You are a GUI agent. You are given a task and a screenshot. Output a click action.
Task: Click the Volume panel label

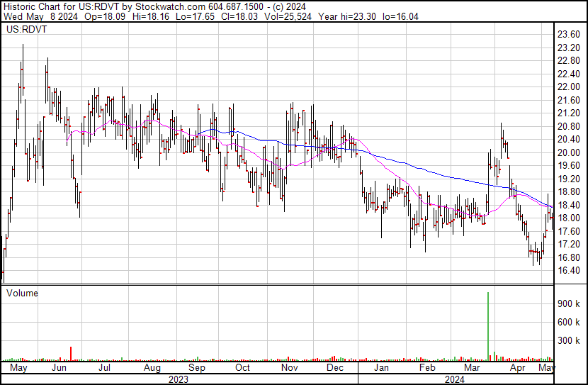[x=22, y=293]
